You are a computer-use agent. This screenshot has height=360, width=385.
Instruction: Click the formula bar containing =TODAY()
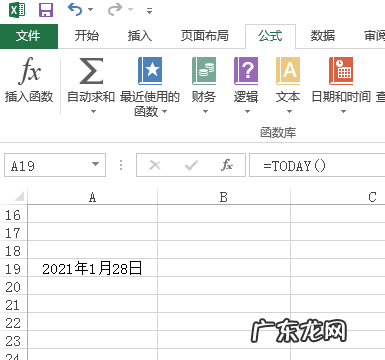317,165
